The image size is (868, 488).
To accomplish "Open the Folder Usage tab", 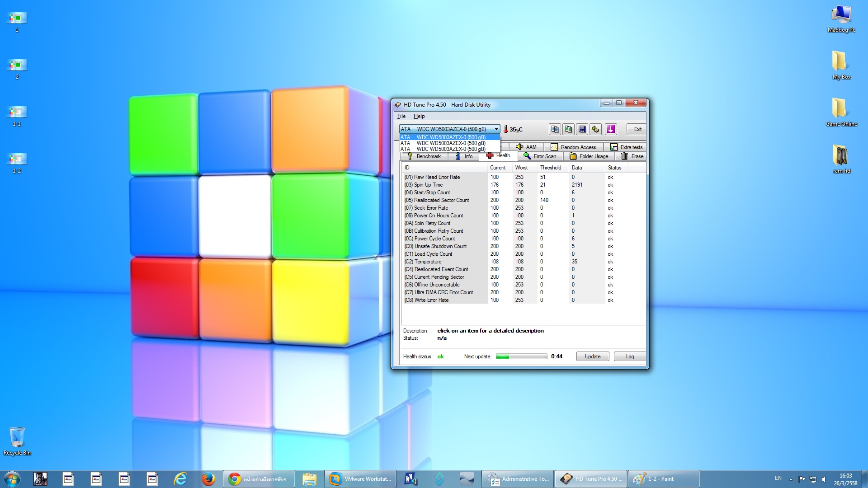I will coord(589,156).
